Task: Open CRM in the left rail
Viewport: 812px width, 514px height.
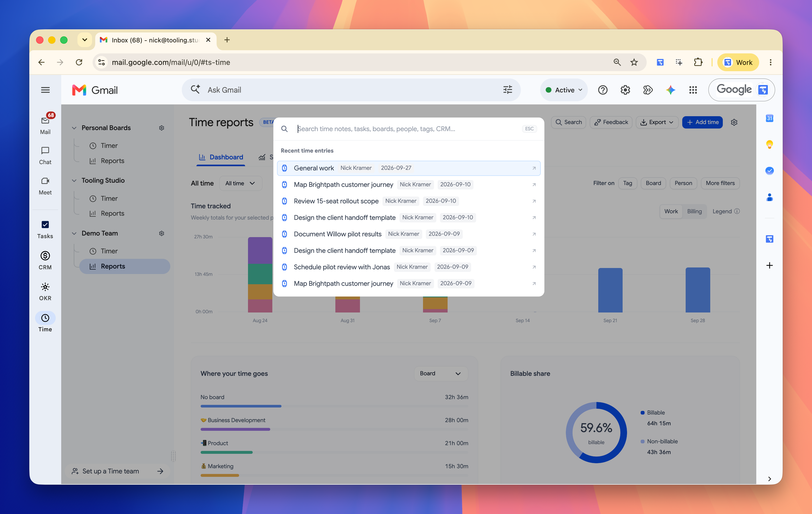Action: [x=45, y=260]
